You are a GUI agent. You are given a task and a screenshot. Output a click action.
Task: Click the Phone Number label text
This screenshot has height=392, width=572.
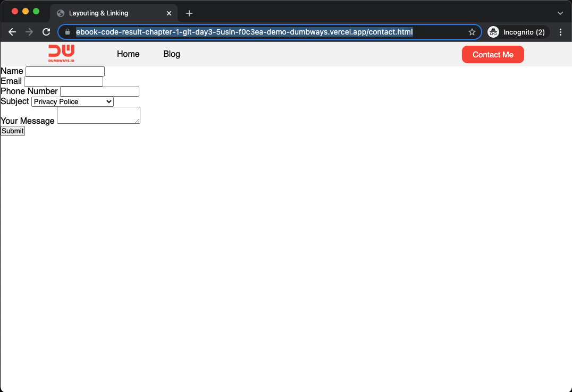point(29,91)
